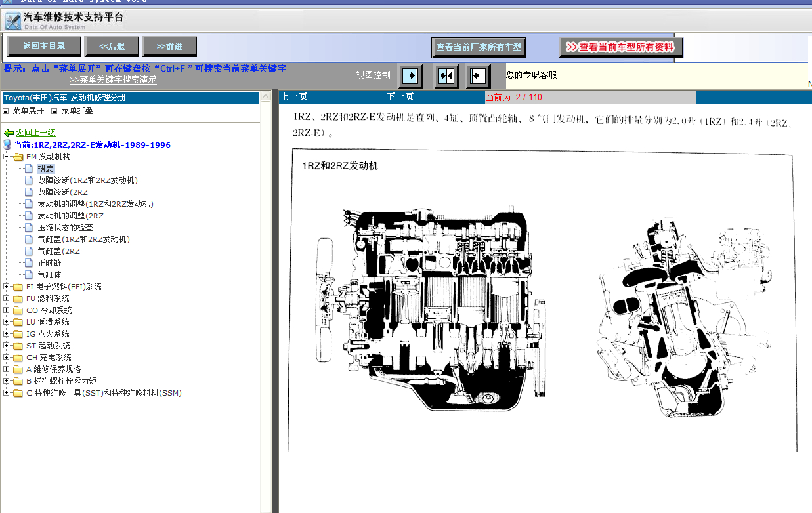The height and width of the screenshot is (513, 812).
Task: Click the LU 润滑系统 folder icon
Action: click(18, 322)
